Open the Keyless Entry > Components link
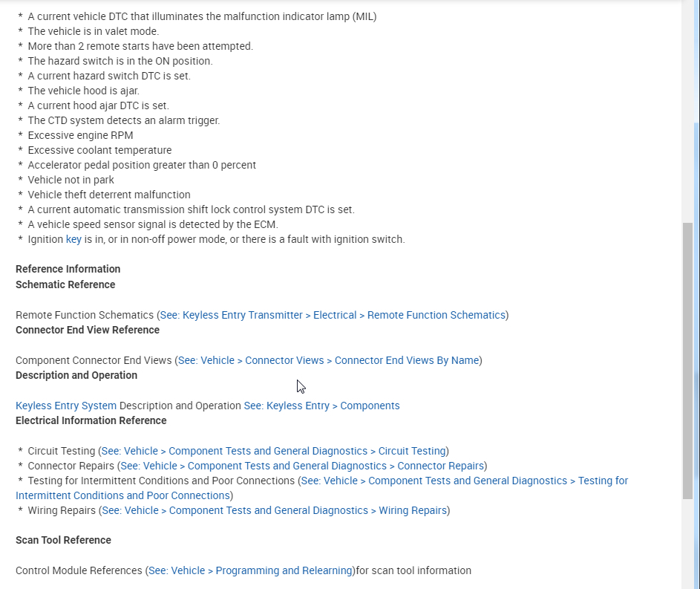The width and height of the screenshot is (700, 589). [321, 406]
